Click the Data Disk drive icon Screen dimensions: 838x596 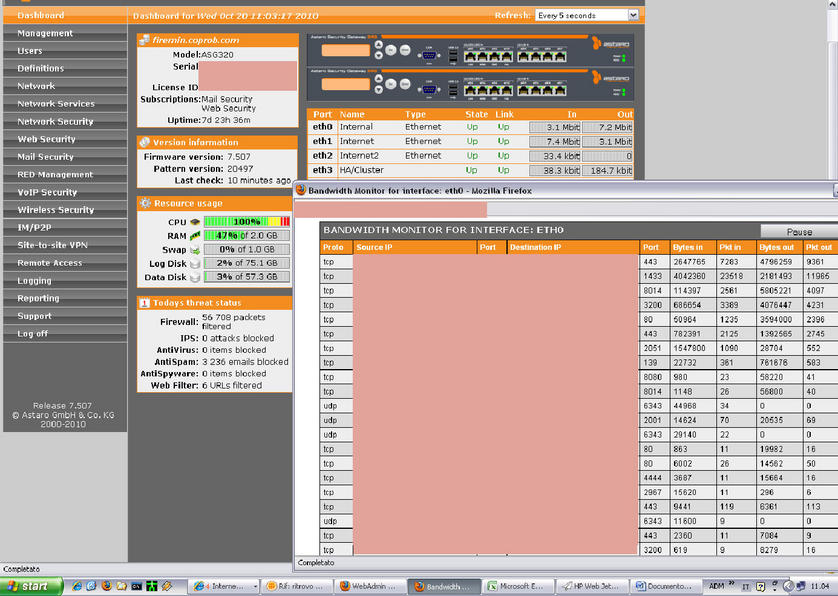pyautogui.click(x=195, y=277)
